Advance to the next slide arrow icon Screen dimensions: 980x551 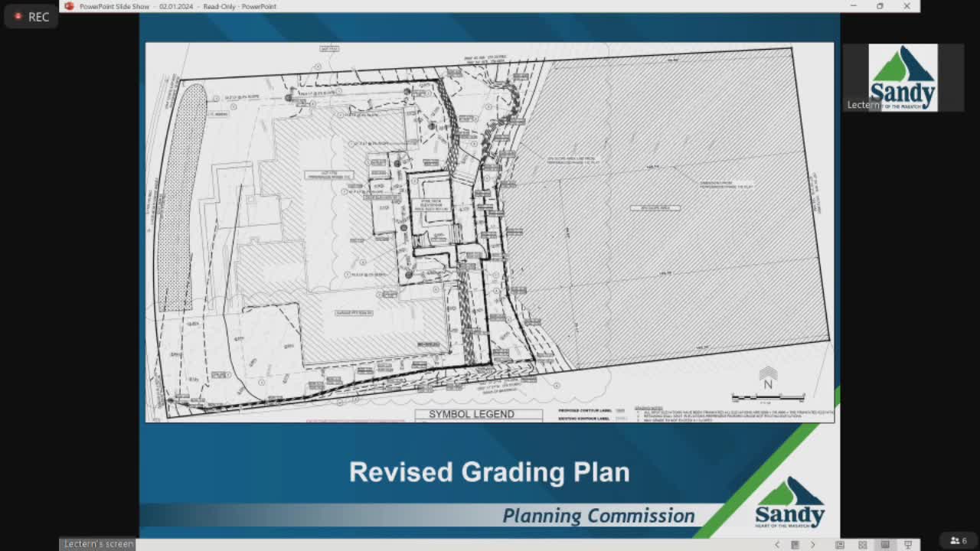[813, 543]
